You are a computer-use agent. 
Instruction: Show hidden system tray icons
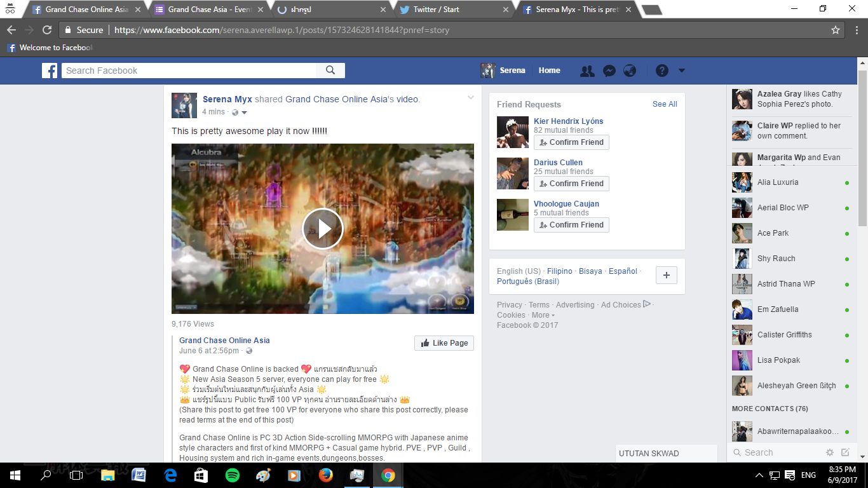pyautogui.click(x=759, y=475)
